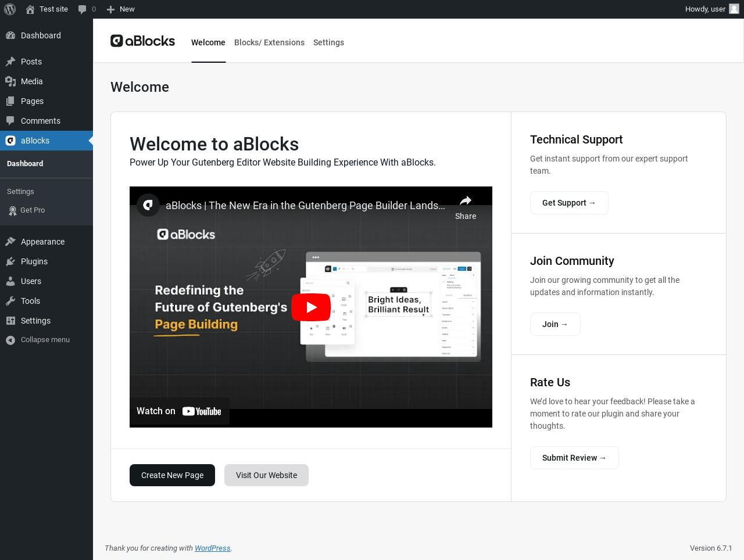Click the Get Support button
744x560 pixels.
click(569, 203)
